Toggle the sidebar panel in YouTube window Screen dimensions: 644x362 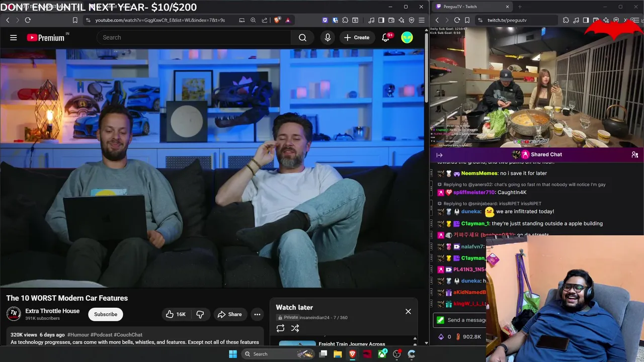381,20
